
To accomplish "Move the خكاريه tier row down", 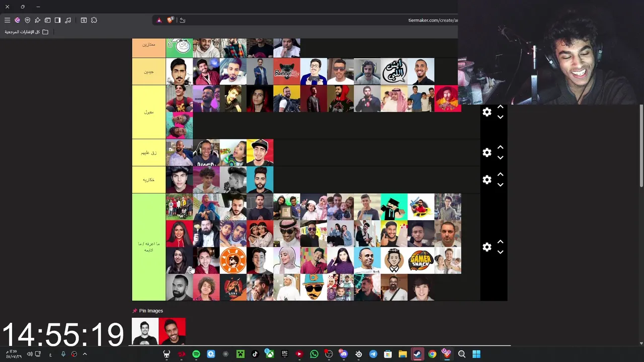I will (x=500, y=185).
